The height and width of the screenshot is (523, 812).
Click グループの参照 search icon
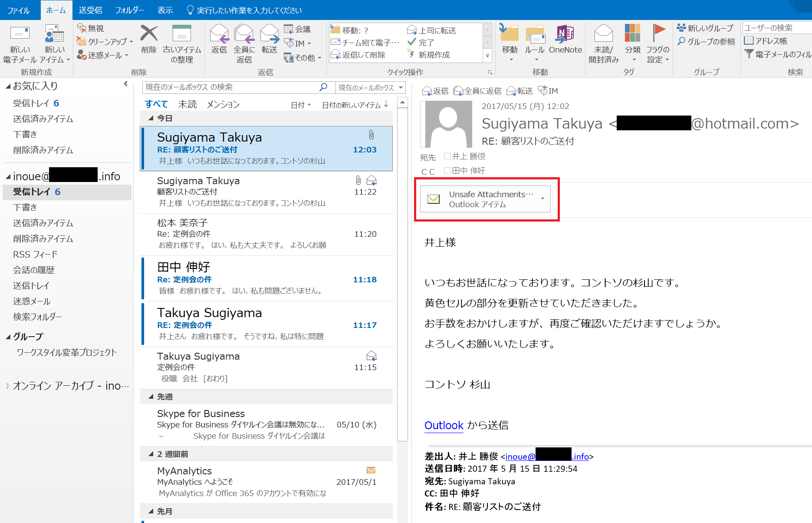pyautogui.click(x=681, y=41)
